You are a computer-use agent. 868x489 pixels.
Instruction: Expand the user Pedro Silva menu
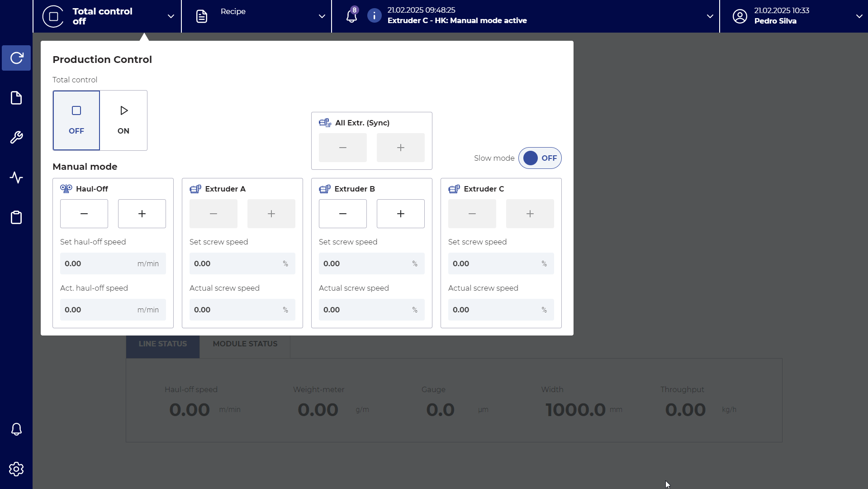pos(859,16)
